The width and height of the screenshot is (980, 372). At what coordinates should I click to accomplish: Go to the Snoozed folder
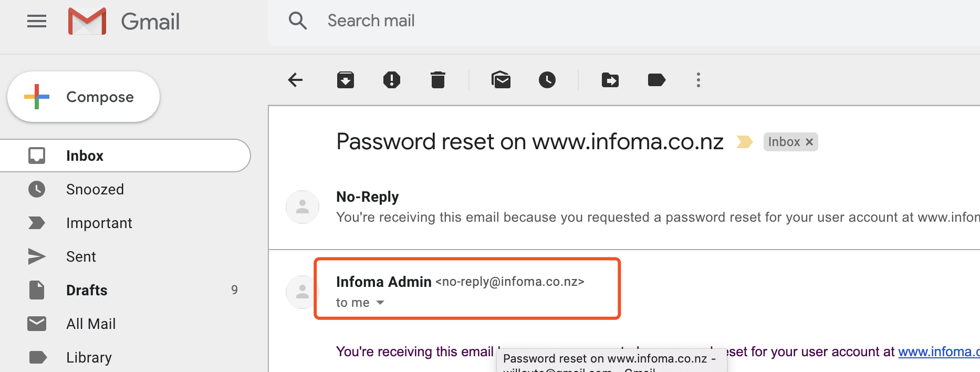pos(95,189)
